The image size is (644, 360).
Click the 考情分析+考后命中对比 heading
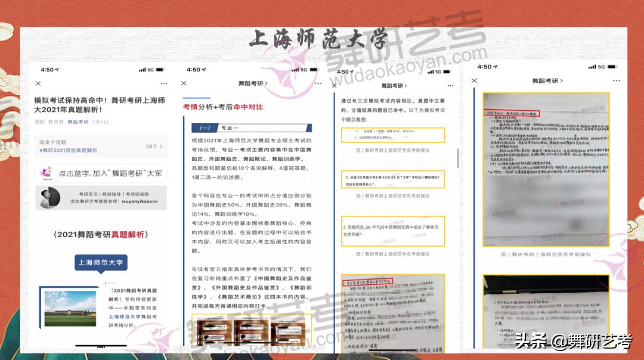click(222, 107)
